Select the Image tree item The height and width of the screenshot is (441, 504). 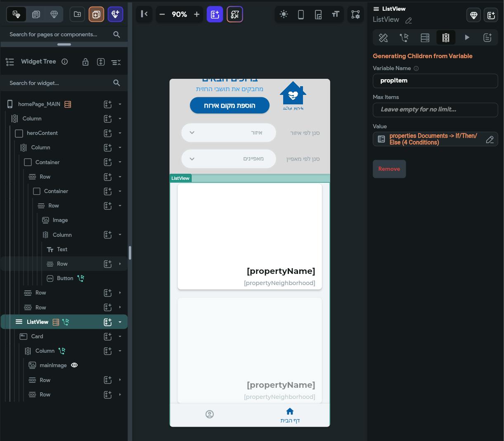(60, 220)
